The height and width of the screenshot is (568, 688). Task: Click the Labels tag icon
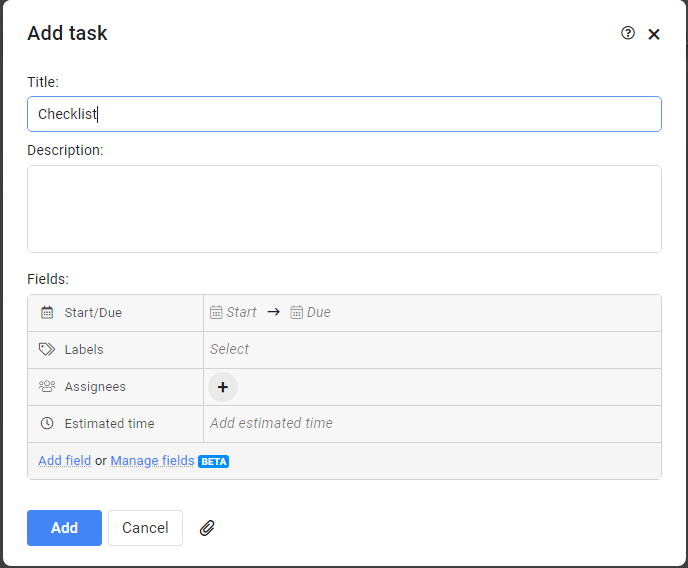(x=47, y=349)
